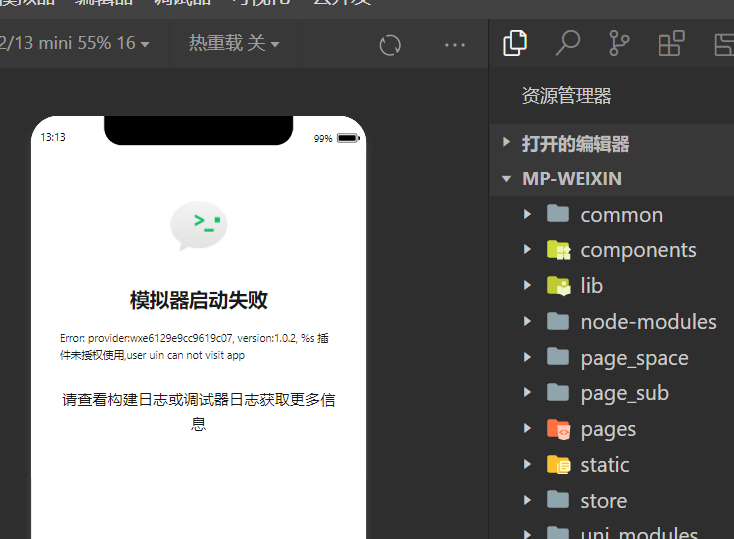
Task: Click the components folder icon
Action: point(558,250)
